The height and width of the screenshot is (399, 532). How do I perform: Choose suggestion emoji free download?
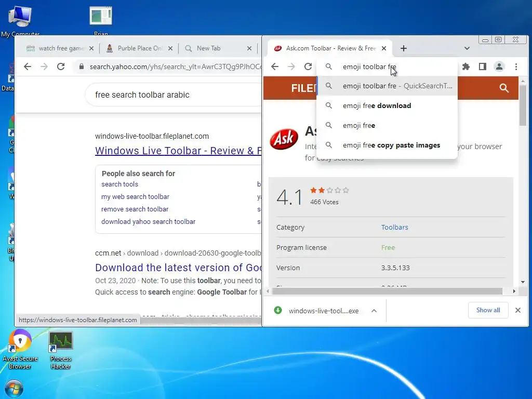[387, 105]
